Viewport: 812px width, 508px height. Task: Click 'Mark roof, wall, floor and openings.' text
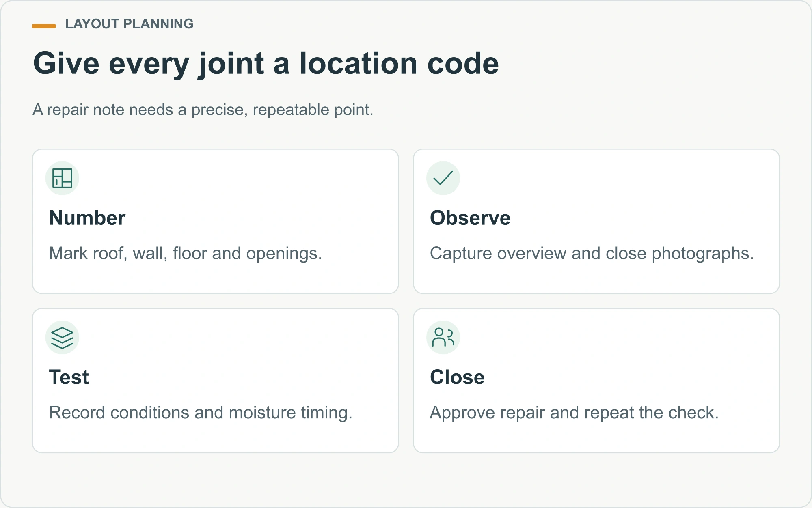tap(186, 254)
